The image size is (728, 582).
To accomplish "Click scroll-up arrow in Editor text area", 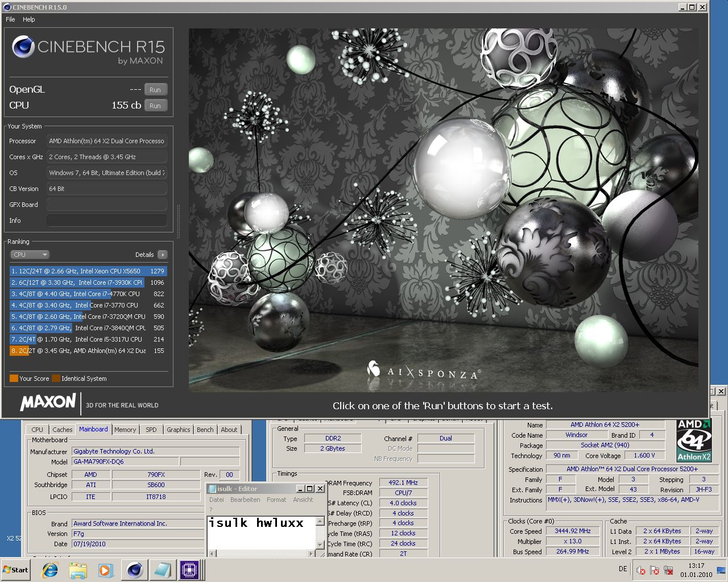I will point(320,521).
